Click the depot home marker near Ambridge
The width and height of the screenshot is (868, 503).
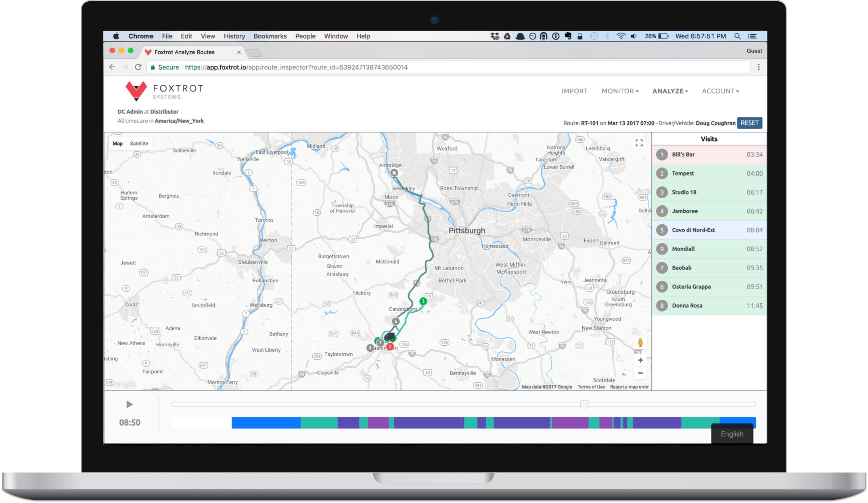[x=393, y=172]
